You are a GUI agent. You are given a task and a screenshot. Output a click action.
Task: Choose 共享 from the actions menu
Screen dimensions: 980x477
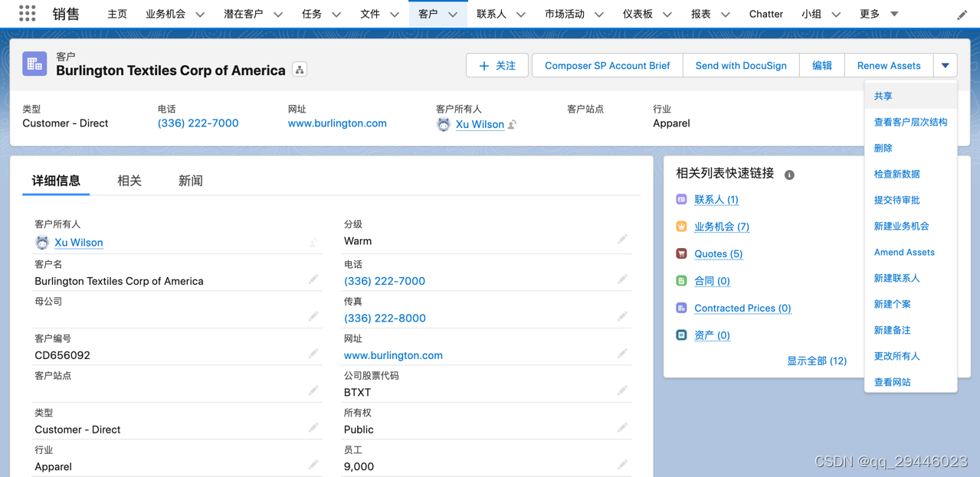(910, 96)
